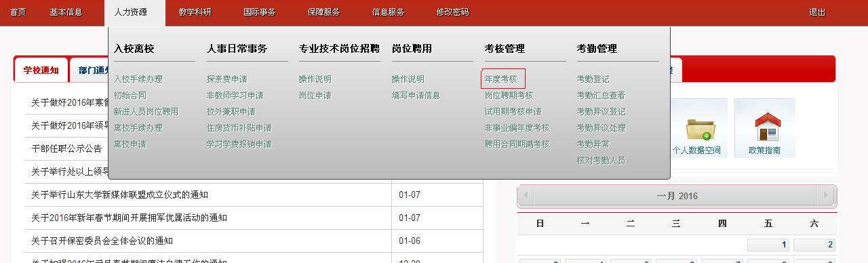Open 核对考勤人员 link
The width and height of the screenshot is (868, 263).
point(601,160)
